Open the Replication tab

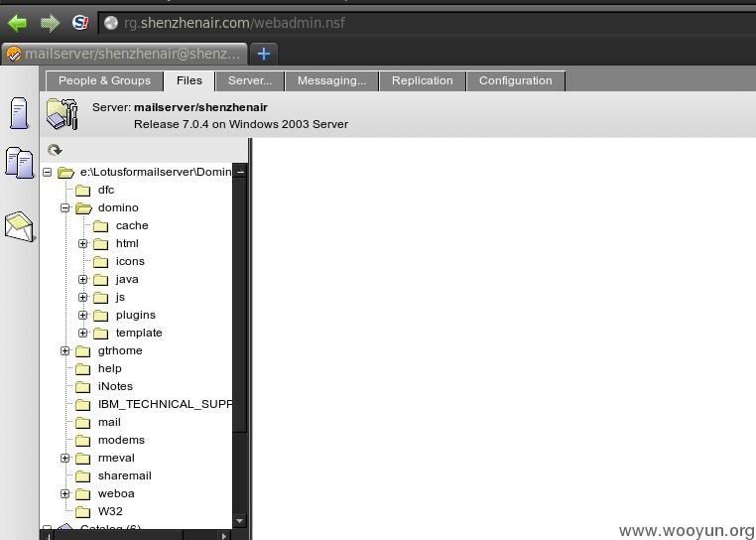(x=422, y=80)
